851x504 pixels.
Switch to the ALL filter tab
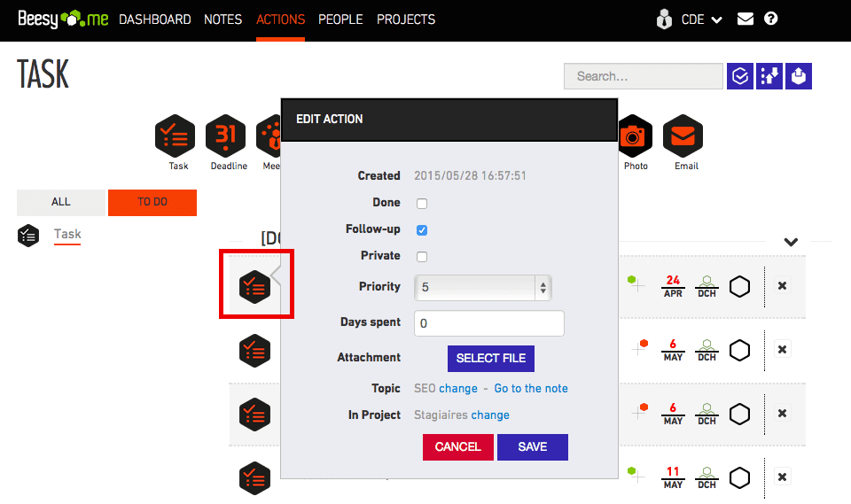61,202
